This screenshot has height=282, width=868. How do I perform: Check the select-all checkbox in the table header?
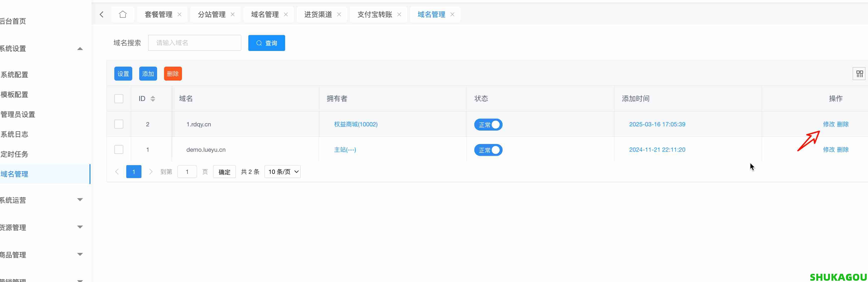(119, 98)
